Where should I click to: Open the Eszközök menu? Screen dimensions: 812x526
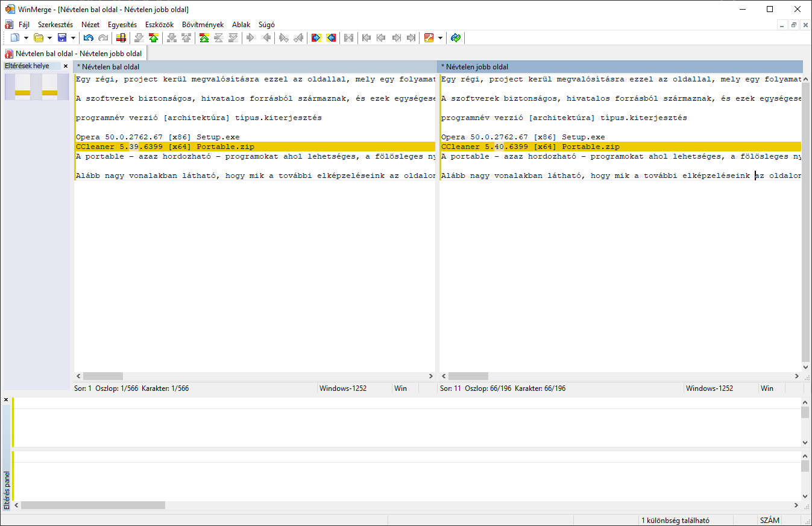(x=160, y=25)
